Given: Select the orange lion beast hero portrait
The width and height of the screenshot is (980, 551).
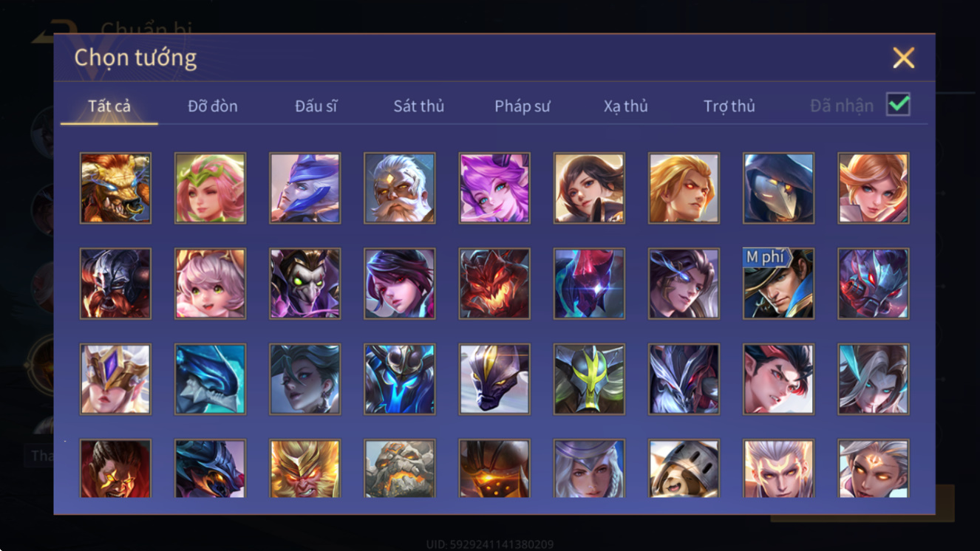Looking at the screenshot, I should point(115,188).
